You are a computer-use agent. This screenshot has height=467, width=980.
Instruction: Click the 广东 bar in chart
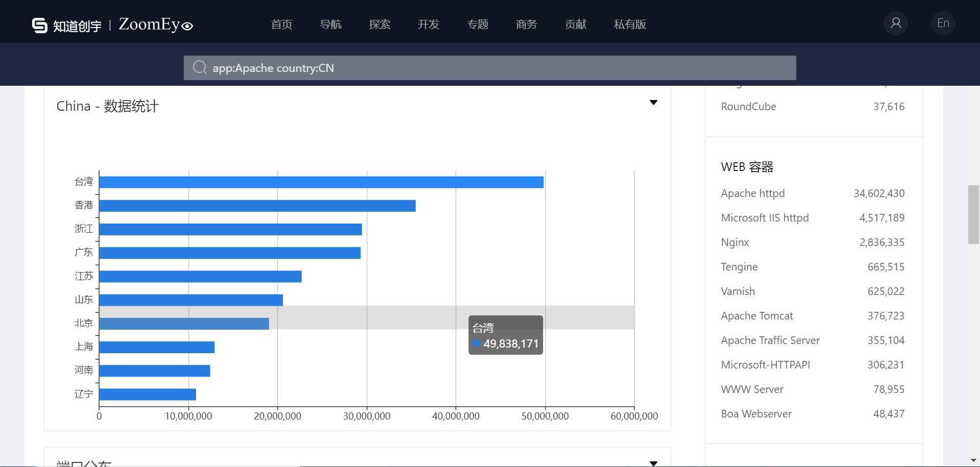click(230, 253)
